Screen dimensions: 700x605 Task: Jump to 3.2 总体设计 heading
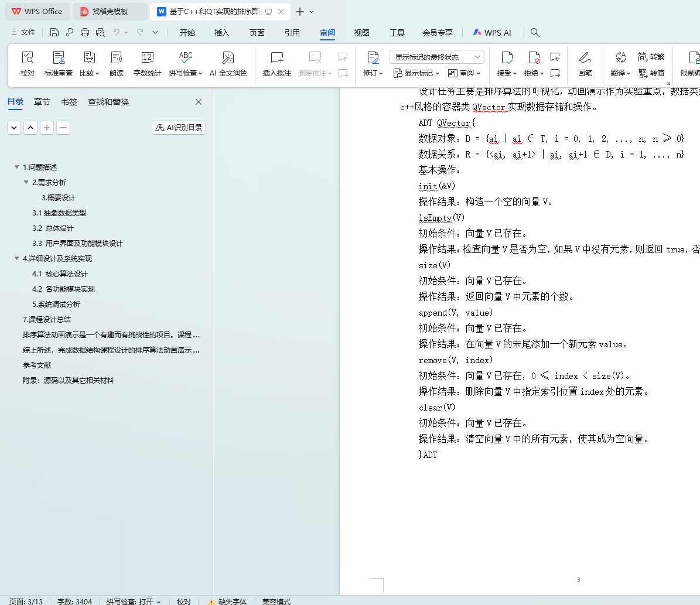pos(53,228)
